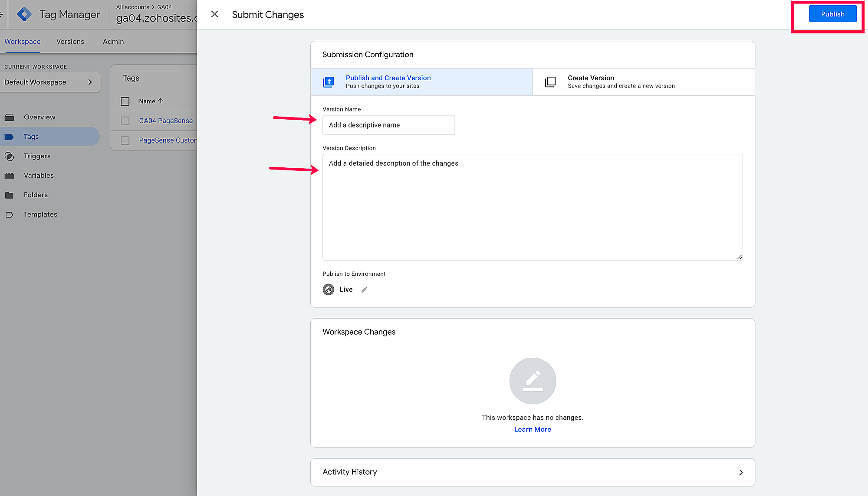The image size is (868, 496).
Task: Check the PageSense Custom tag checkbox
Action: coord(125,140)
